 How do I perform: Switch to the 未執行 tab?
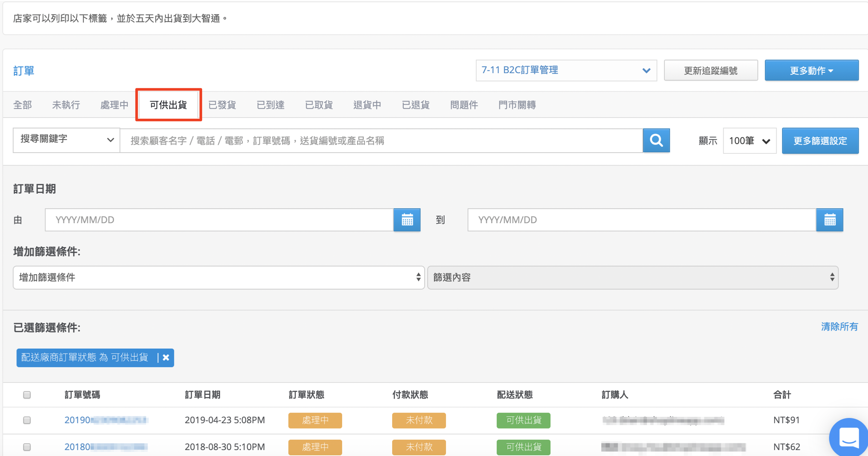[66, 105]
